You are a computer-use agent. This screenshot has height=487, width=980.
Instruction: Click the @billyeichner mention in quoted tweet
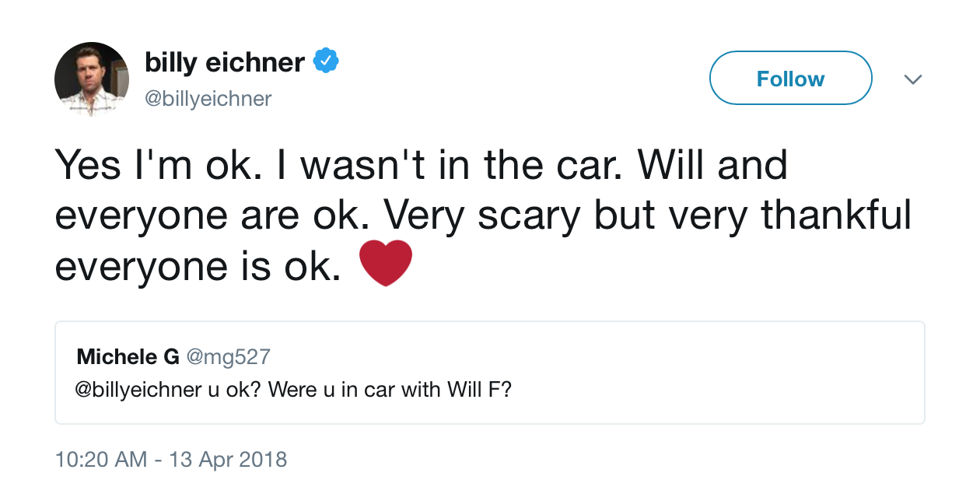point(138,389)
